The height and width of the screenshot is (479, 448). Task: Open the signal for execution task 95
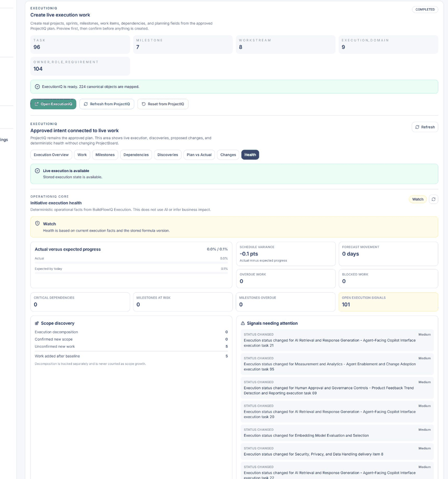click(337, 364)
